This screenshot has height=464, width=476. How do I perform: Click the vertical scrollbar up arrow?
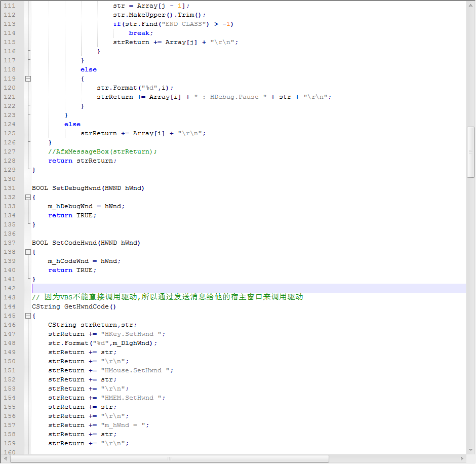[470, 4]
